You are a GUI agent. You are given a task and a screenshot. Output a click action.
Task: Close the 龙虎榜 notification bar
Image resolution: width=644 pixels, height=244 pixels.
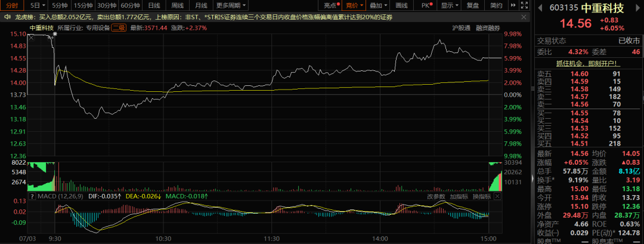coord(524,17)
